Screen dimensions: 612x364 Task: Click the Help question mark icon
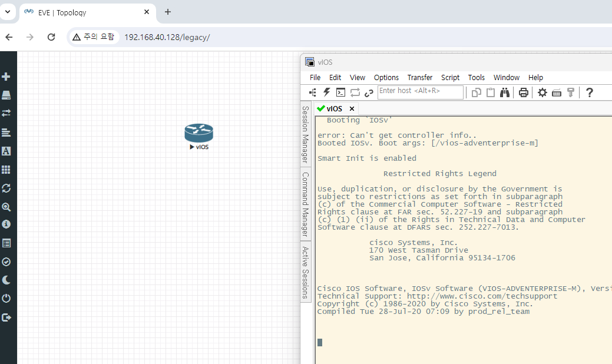(x=590, y=92)
